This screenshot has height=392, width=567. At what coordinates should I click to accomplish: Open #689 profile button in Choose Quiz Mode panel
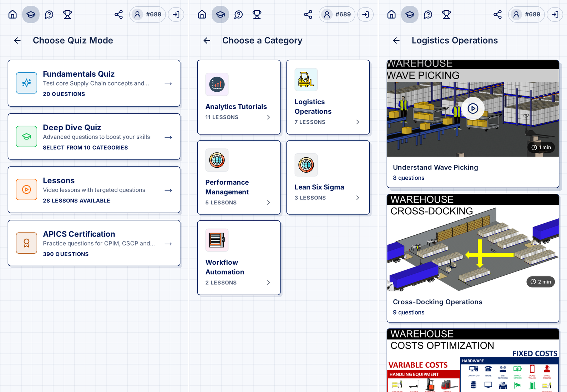[147, 14]
